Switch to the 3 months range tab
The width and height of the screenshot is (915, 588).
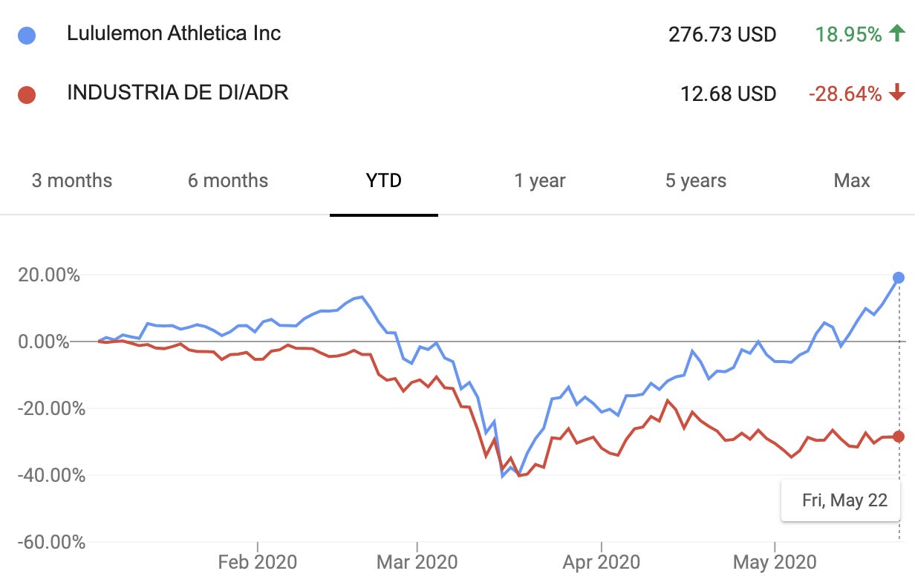tap(72, 180)
